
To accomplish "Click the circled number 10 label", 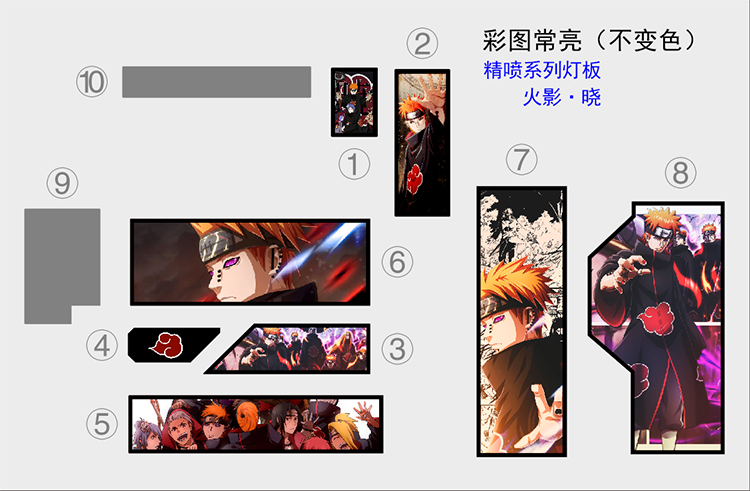I will click(92, 82).
